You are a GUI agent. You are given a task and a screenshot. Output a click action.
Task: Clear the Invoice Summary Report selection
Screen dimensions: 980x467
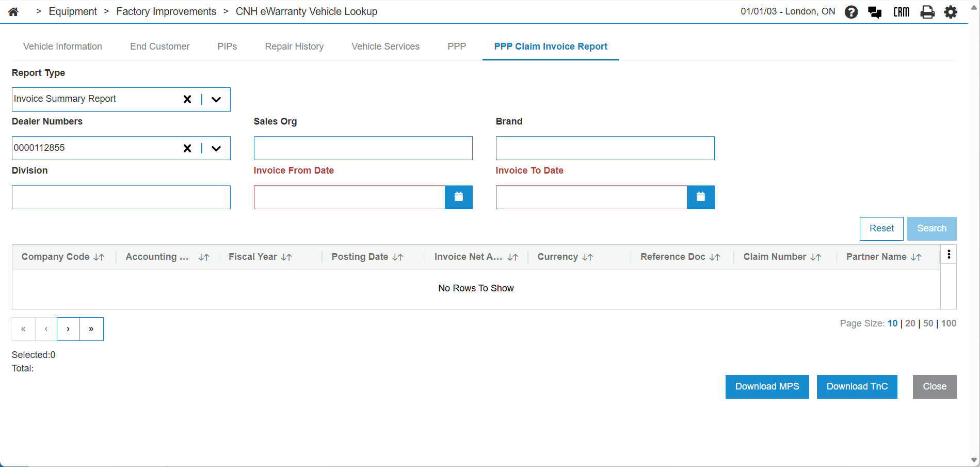point(187,99)
